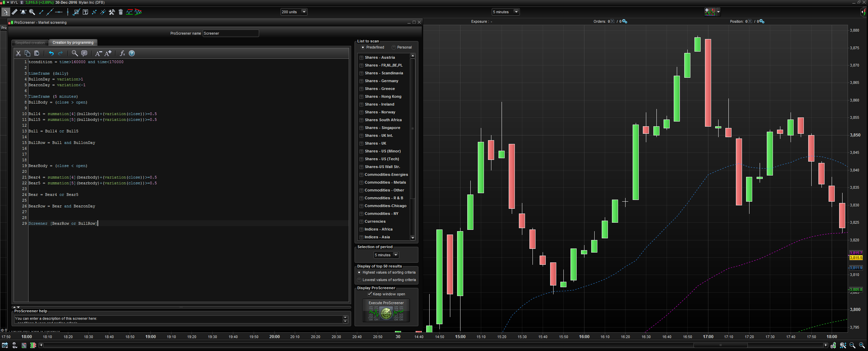Screen dimensions: 868x351
Task: Open the Selection of period dropdown
Action: tap(386, 255)
